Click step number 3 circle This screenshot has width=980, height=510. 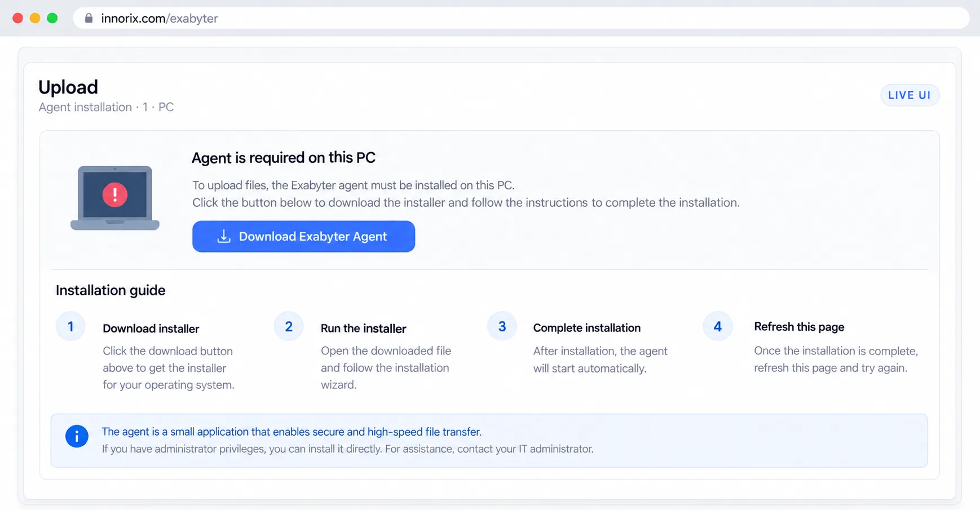(x=502, y=326)
